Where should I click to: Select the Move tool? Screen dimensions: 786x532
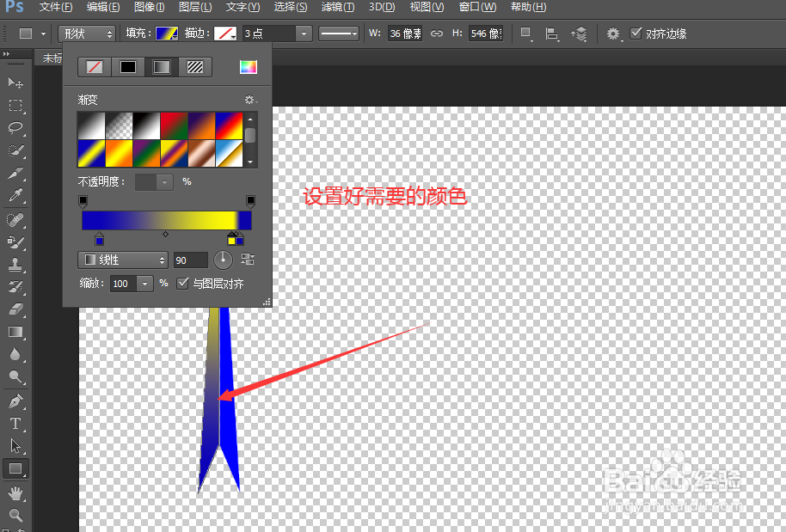pyautogui.click(x=15, y=83)
